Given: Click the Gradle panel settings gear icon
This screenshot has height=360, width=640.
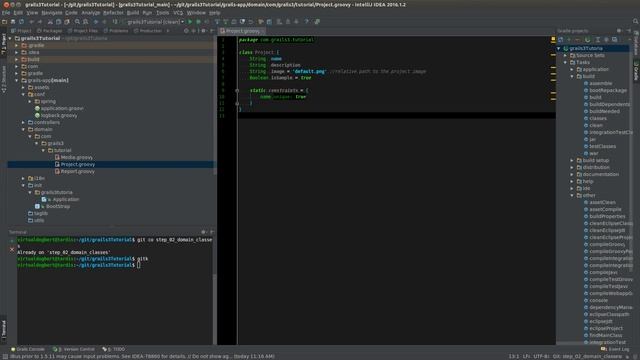Looking at the screenshot, I should click(x=619, y=31).
